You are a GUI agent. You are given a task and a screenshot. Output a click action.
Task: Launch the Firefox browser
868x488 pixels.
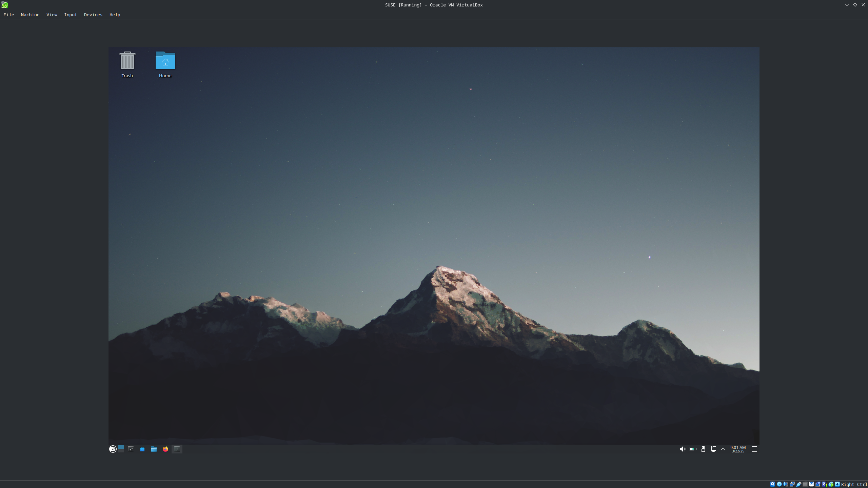click(x=165, y=449)
